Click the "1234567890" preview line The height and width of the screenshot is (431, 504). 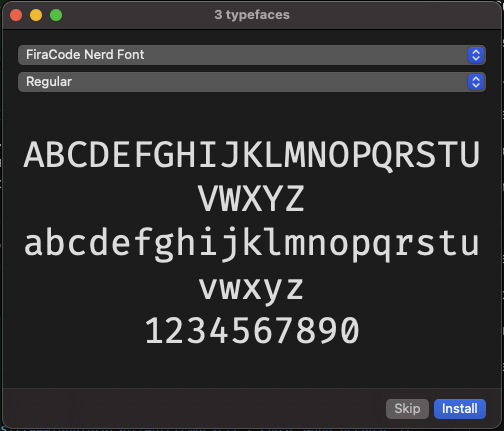pos(252,331)
